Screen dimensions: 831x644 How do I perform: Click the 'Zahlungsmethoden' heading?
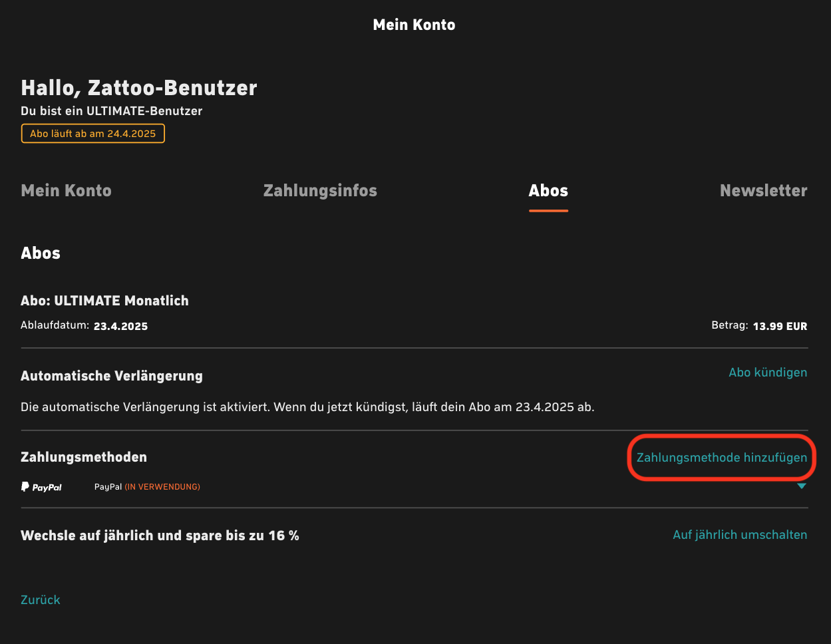84,457
